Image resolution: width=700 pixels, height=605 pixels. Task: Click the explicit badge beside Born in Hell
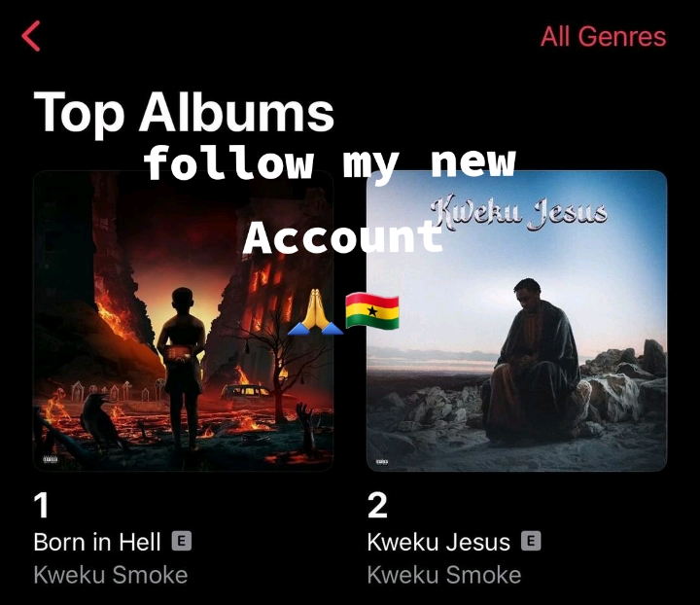coord(182,541)
